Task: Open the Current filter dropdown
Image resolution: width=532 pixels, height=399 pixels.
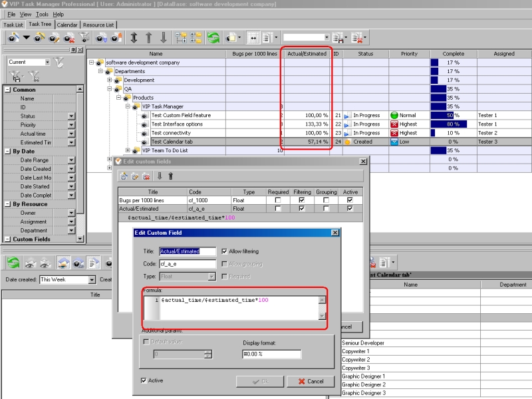Action: (x=47, y=62)
